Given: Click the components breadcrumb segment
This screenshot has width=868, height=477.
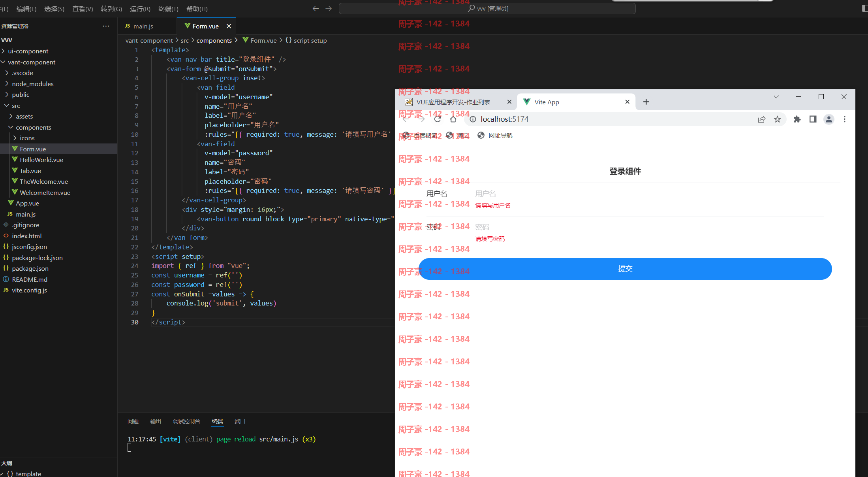Looking at the screenshot, I should tap(214, 40).
